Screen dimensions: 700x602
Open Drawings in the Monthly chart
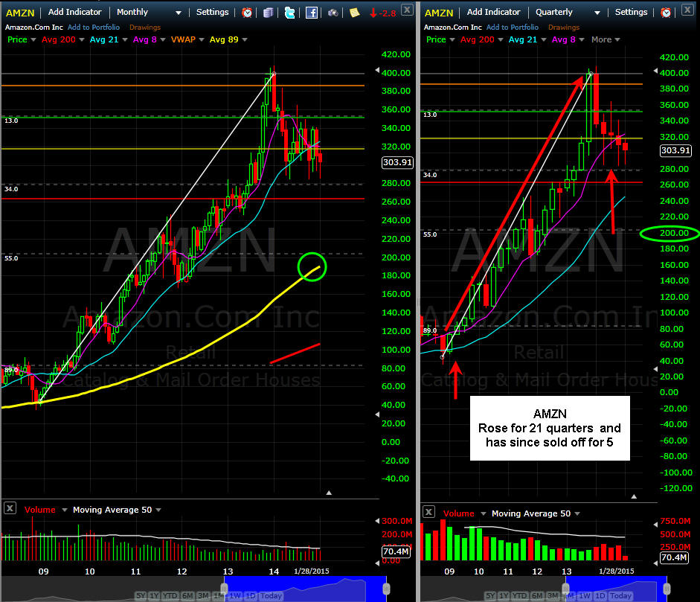[x=144, y=28]
